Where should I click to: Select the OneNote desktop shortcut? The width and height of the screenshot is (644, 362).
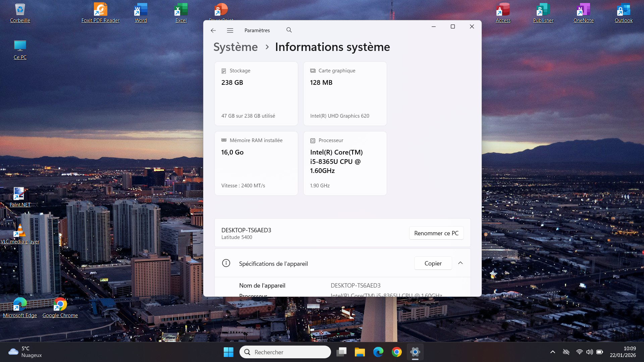(x=584, y=13)
